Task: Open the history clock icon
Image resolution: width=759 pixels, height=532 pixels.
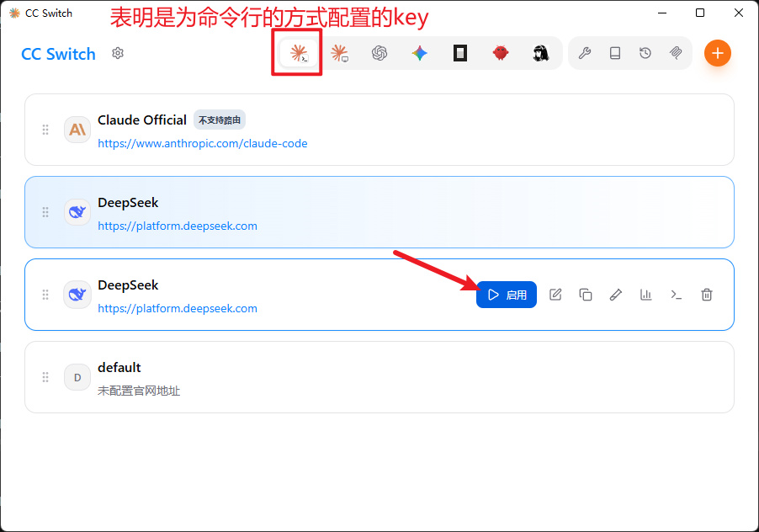Action: coord(645,53)
